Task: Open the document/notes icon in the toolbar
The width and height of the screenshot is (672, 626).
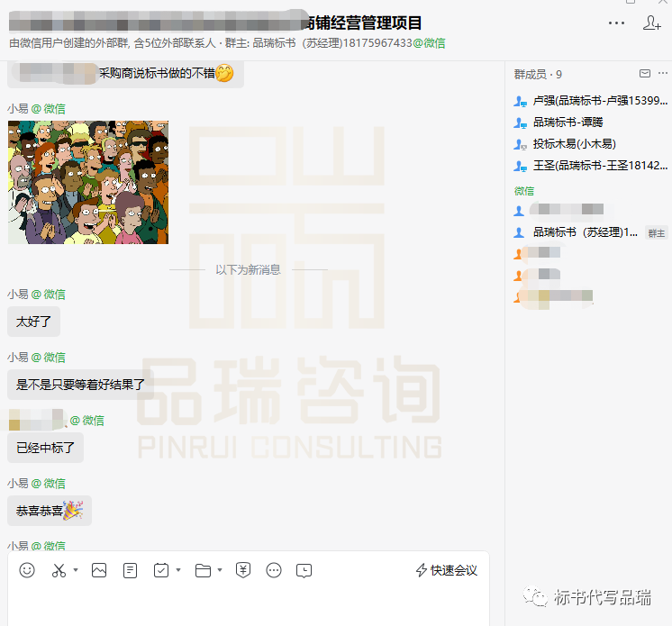Action: [130, 571]
